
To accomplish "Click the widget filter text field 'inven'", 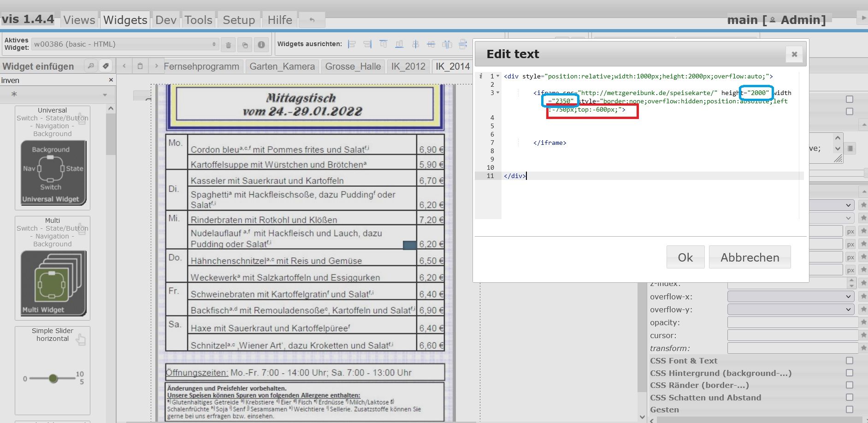I will click(x=53, y=80).
